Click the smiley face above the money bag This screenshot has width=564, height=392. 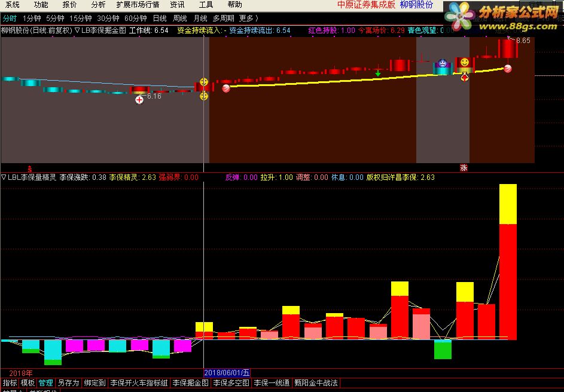point(465,63)
